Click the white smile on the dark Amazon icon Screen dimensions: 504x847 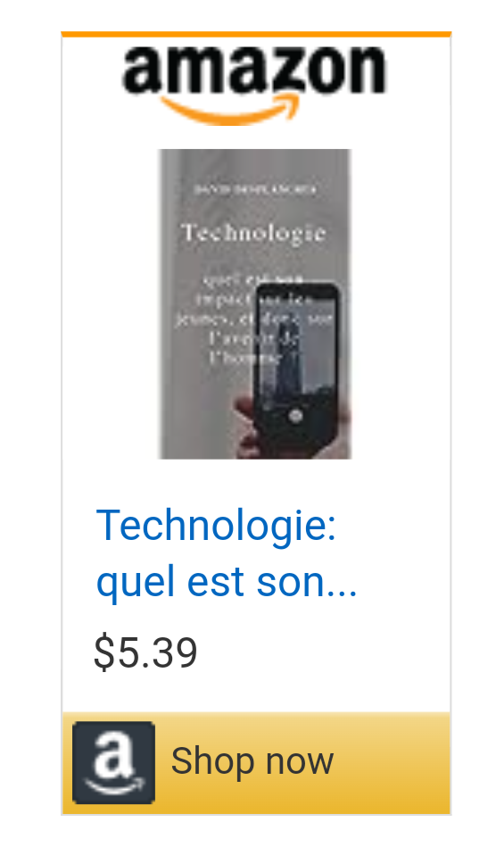tap(114, 785)
